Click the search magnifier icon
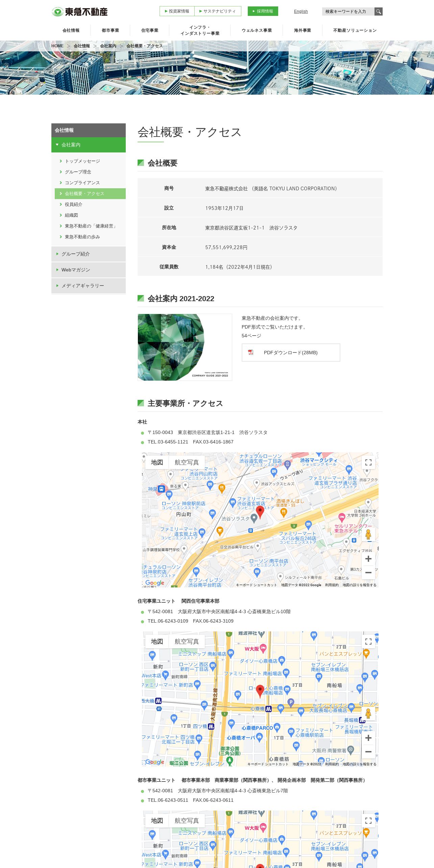 pyautogui.click(x=379, y=11)
